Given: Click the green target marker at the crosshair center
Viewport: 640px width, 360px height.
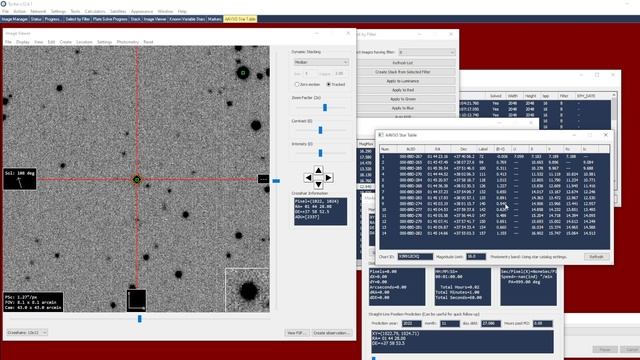Looking at the screenshot, I should [137, 179].
